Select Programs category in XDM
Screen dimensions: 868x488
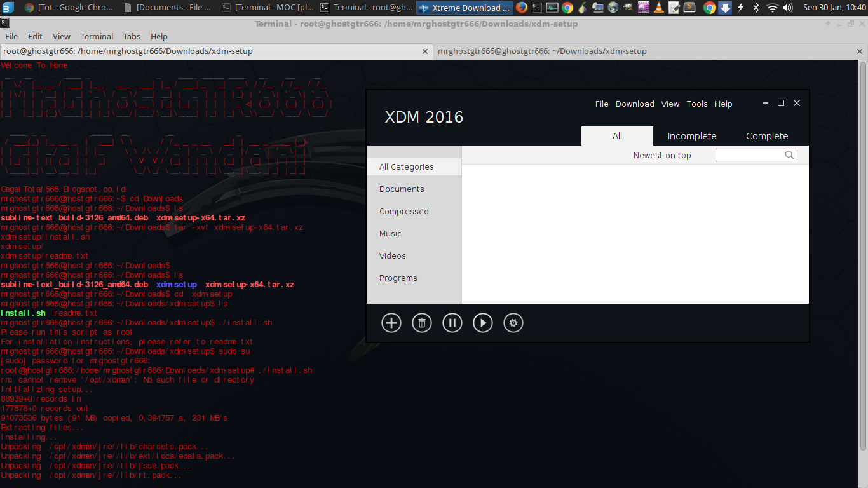point(414,278)
